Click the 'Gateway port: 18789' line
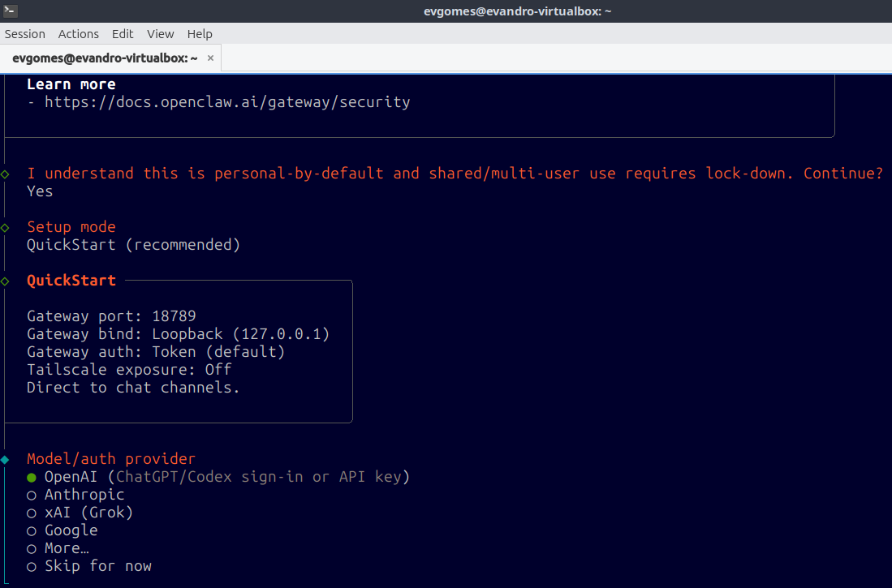 click(x=111, y=316)
